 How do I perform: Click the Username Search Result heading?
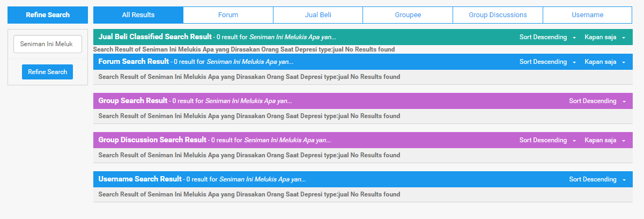tap(140, 179)
